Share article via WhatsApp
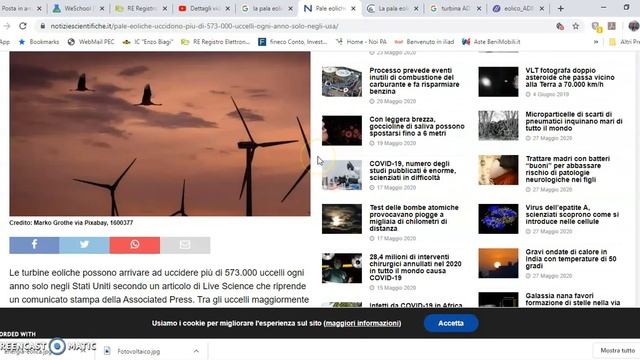This screenshot has width=640, height=360. click(135, 245)
